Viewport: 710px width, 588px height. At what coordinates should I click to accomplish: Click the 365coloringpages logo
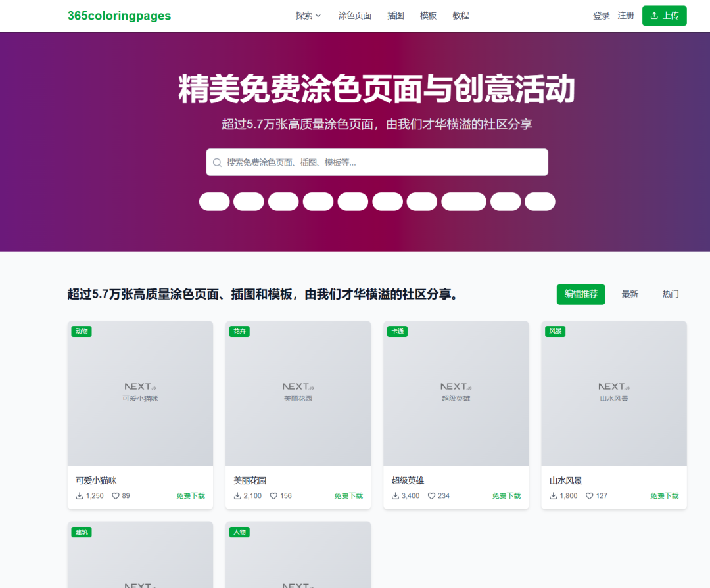tap(118, 15)
